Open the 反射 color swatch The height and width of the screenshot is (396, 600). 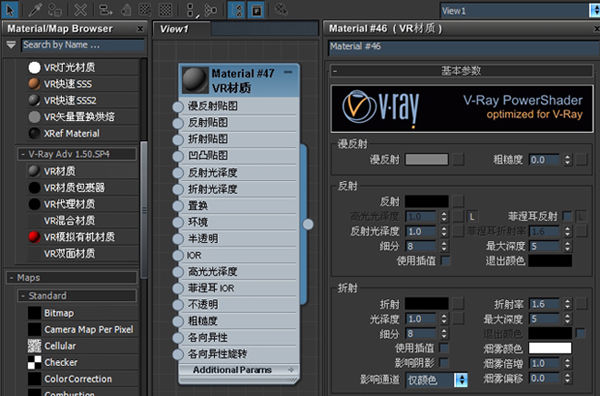(x=427, y=201)
